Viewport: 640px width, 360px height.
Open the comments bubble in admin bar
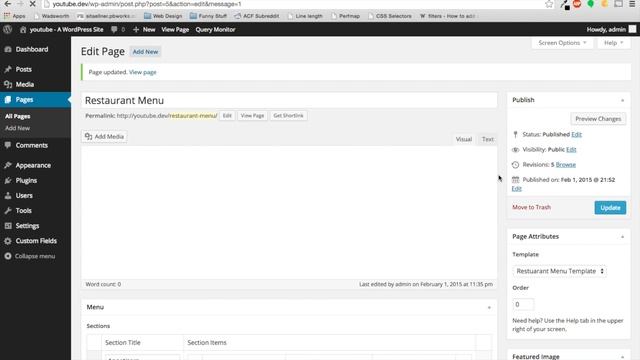pyautogui.click(x=114, y=29)
